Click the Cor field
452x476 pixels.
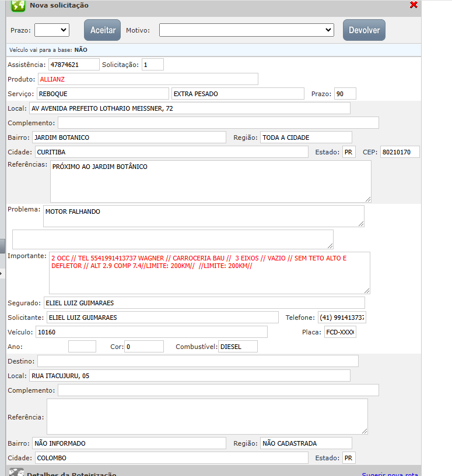(144, 347)
